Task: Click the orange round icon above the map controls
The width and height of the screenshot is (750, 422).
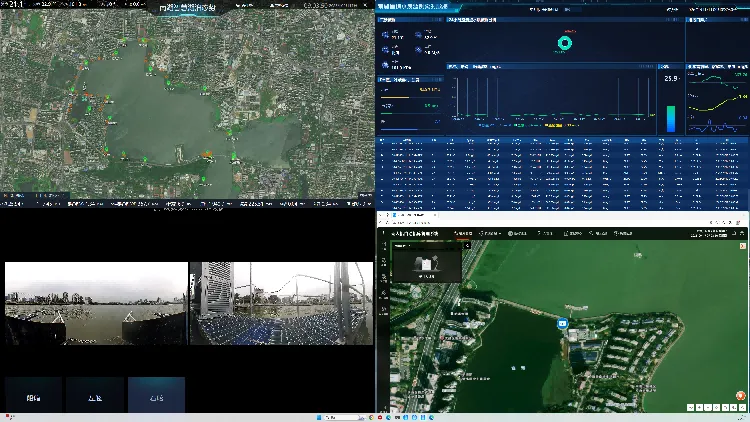Action: [x=740, y=396]
